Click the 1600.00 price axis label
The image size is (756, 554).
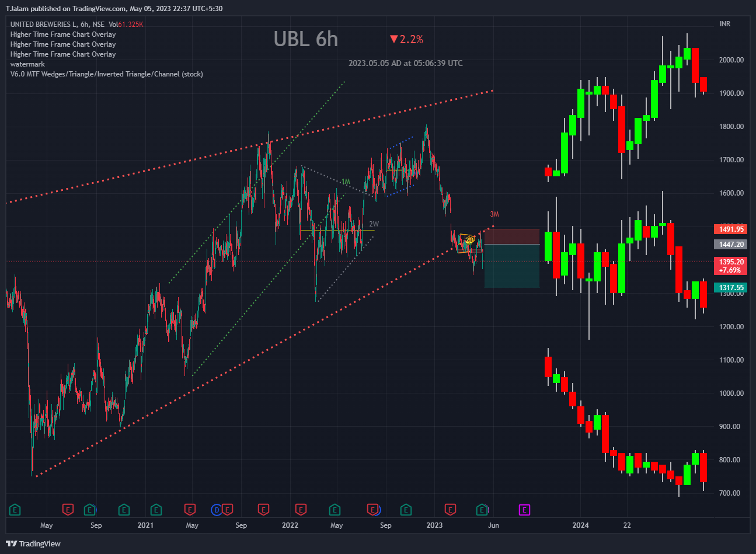coord(731,193)
